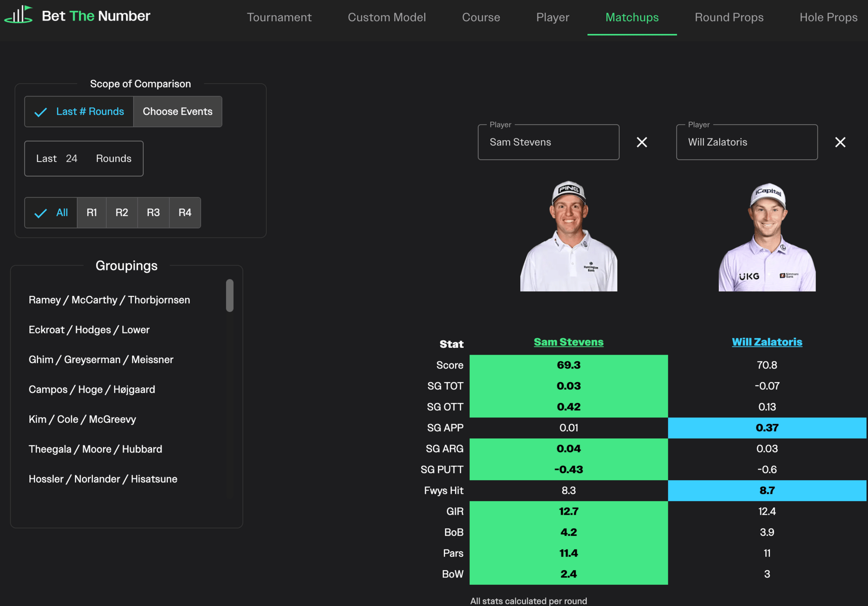Switch scope to Choose Events
The height and width of the screenshot is (606, 868).
click(x=177, y=111)
